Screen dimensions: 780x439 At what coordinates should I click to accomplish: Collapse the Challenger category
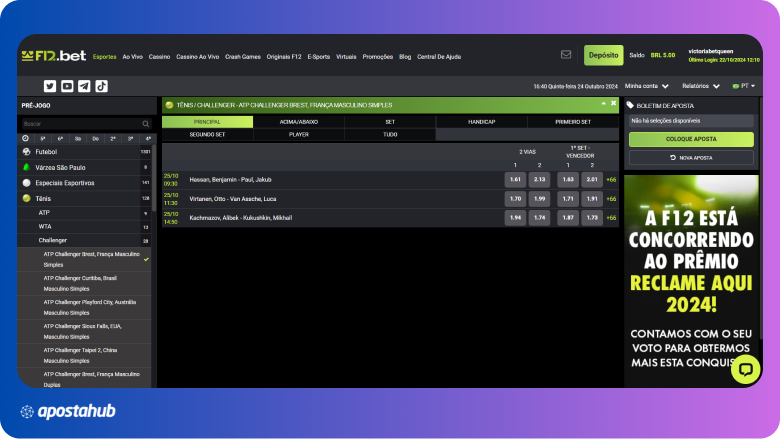click(84, 241)
